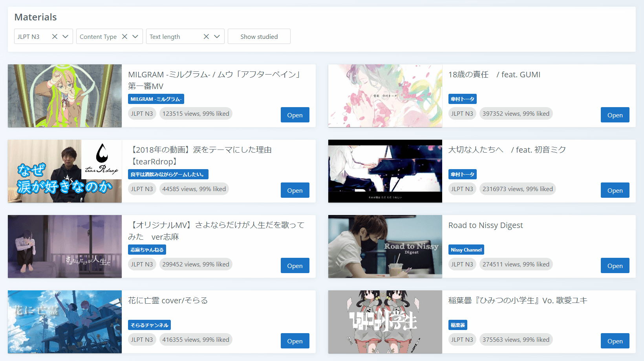Expand the Content Type dropdown arrow
644x361 pixels.
[x=135, y=36]
